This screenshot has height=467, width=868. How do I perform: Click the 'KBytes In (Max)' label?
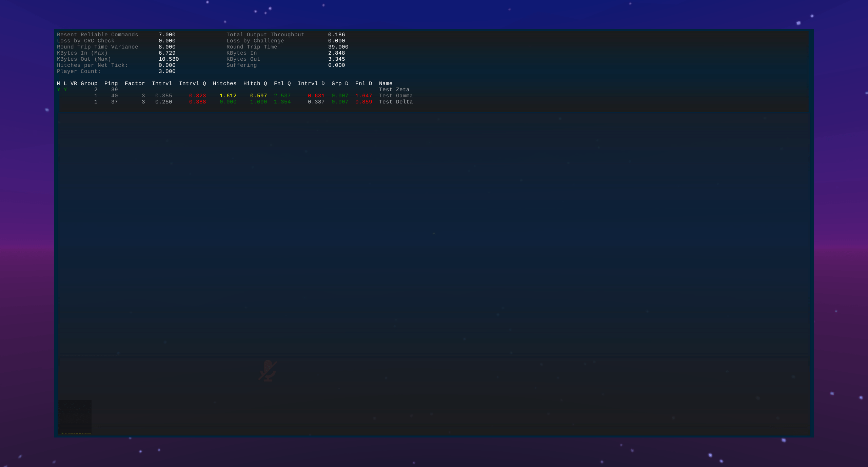82,53
